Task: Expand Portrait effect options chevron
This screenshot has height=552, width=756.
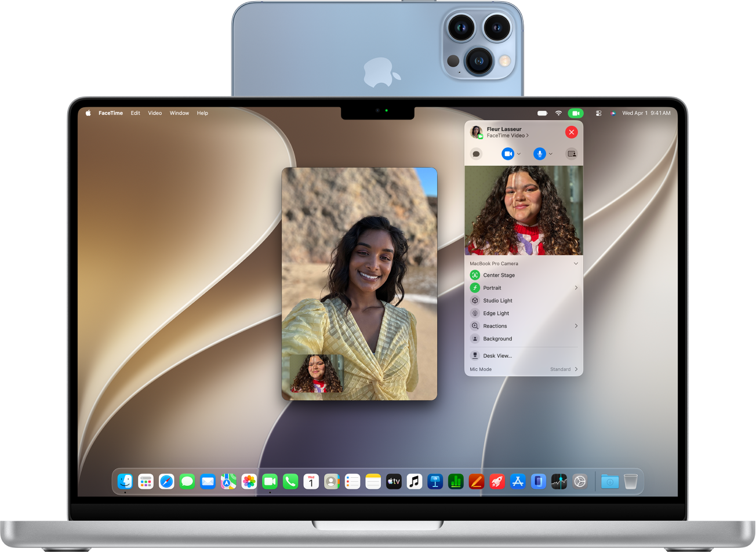Action: click(576, 288)
